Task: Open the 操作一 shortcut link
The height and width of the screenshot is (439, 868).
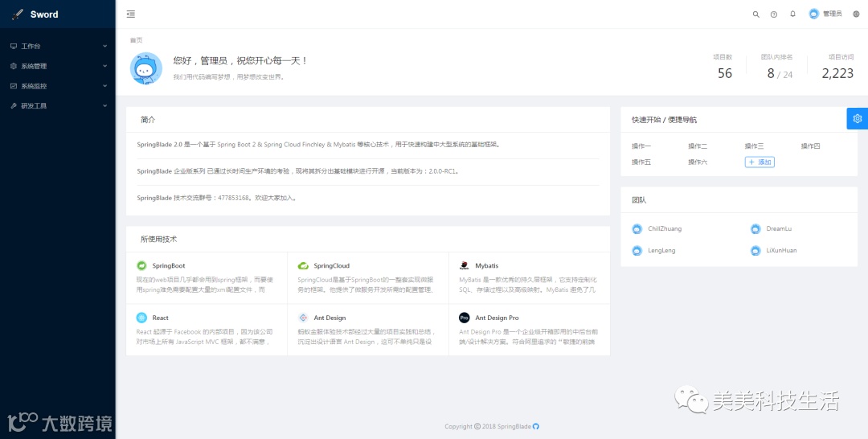Action: [641, 146]
